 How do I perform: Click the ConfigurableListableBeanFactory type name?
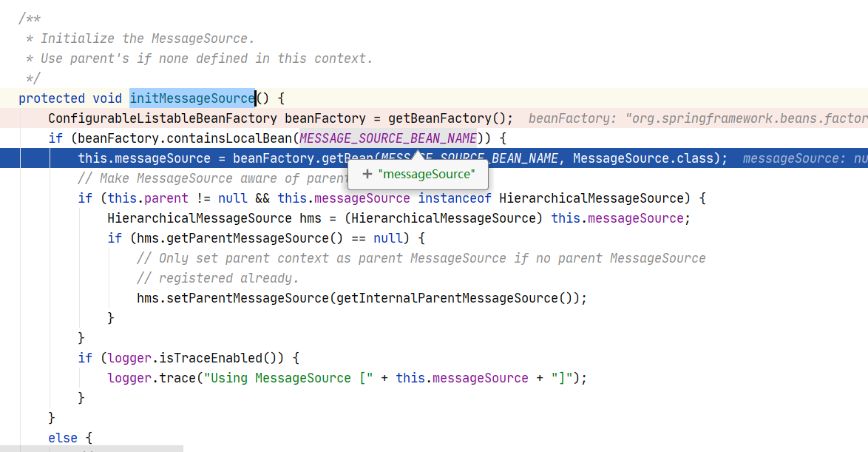[162, 118]
